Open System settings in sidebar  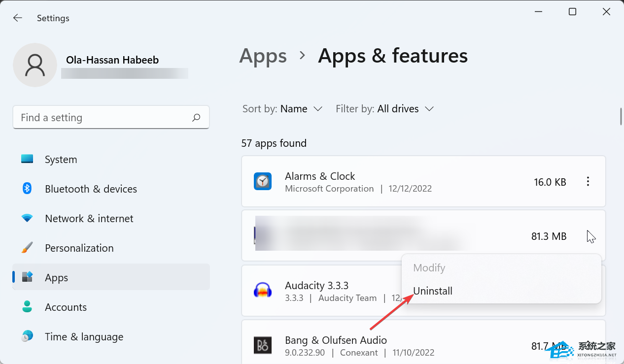pyautogui.click(x=61, y=160)
